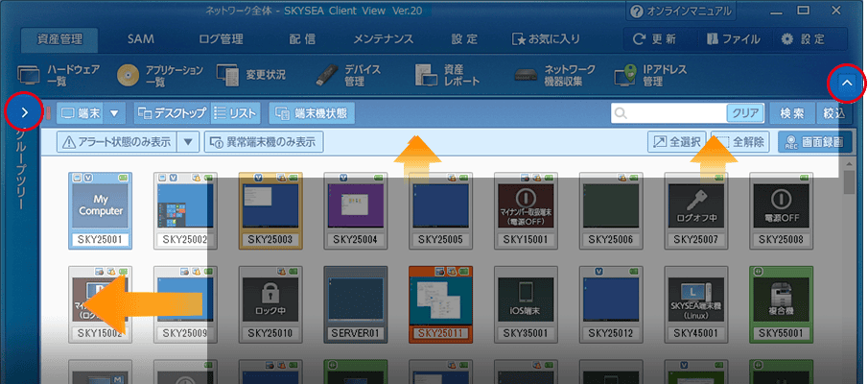Select the SKY25012 terminal thumbnail

coord(611,304)
